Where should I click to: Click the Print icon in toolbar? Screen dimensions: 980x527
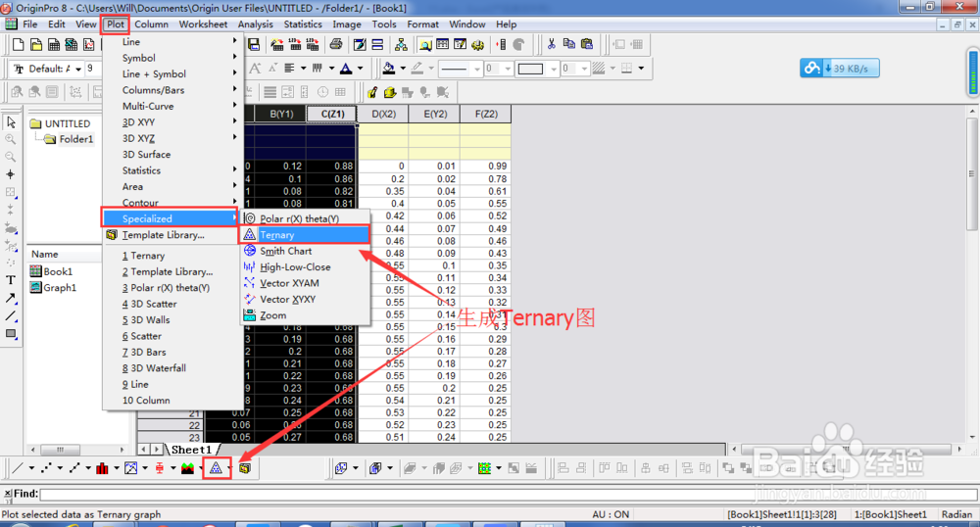pos(336,44)
